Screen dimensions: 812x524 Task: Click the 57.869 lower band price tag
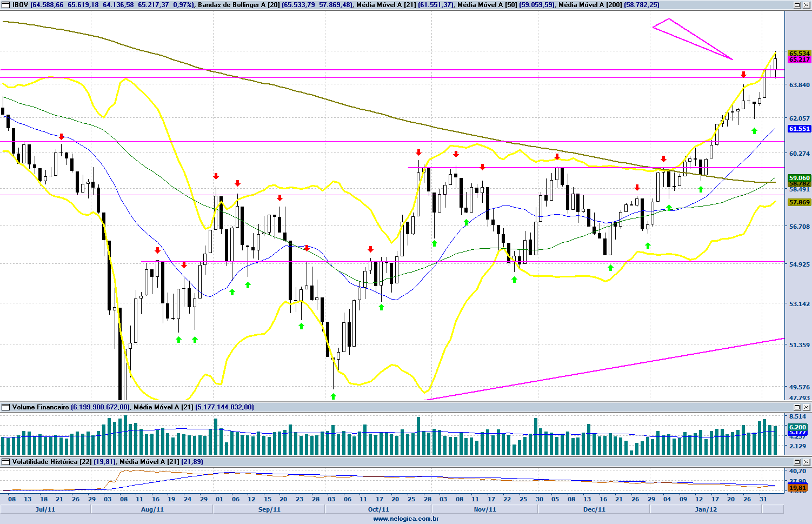pyautogui.click(x=800, y=202)
